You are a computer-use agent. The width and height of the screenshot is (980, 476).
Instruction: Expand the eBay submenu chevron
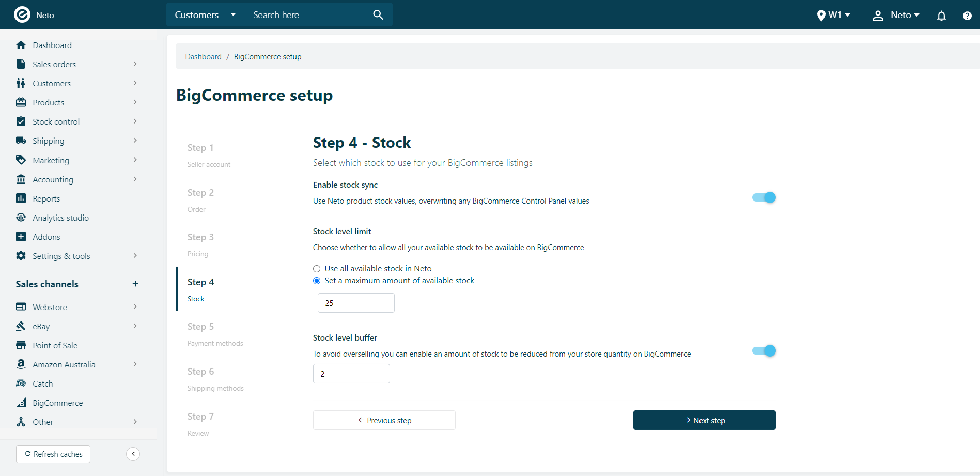tap(135, 326)
